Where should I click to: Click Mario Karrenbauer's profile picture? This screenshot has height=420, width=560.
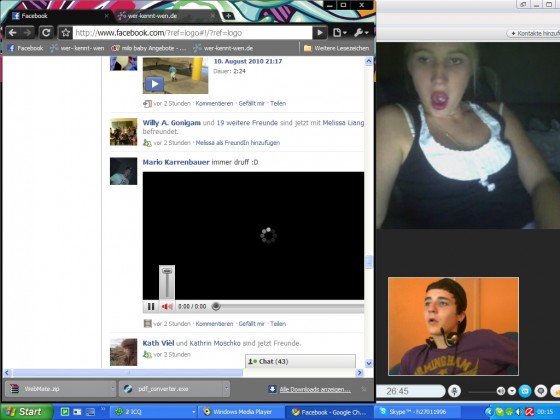pyautogui.click(x=123, y=171)
